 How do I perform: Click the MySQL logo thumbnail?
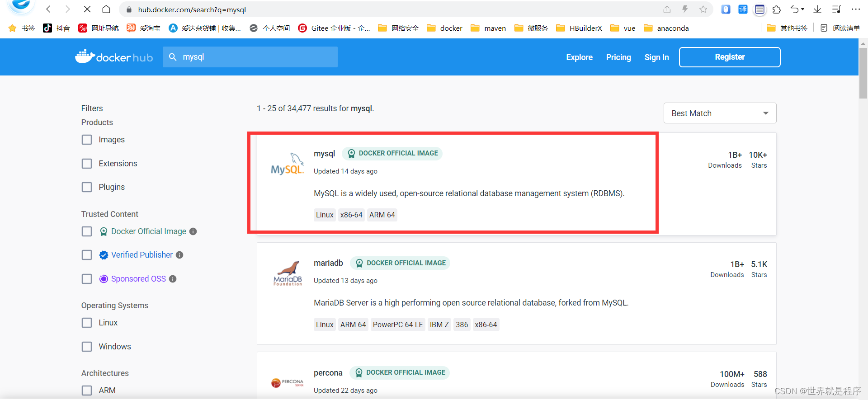(x=288, y=164)
